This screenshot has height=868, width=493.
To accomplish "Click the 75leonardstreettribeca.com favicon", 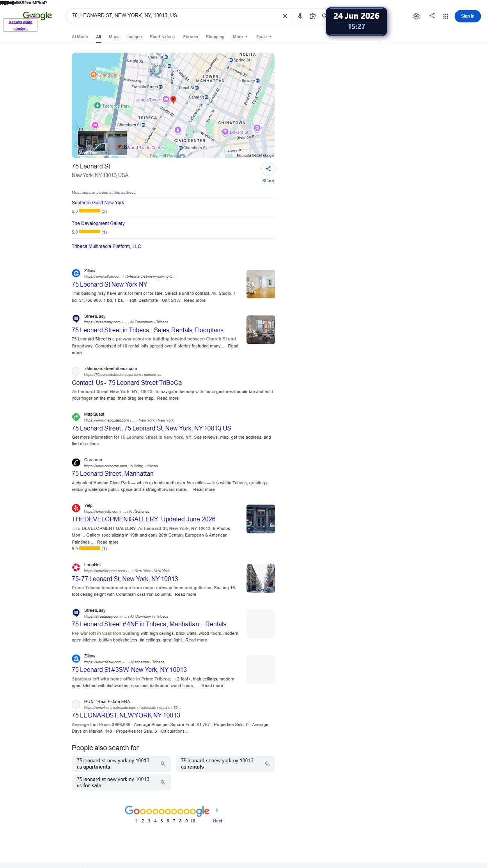I will [76, 371].
